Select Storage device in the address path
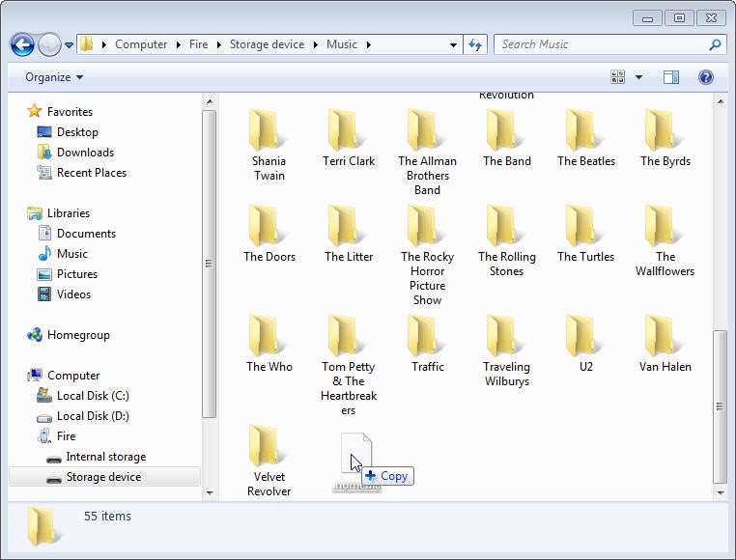The height and width of the screenshot is (560, 736). 267,44
